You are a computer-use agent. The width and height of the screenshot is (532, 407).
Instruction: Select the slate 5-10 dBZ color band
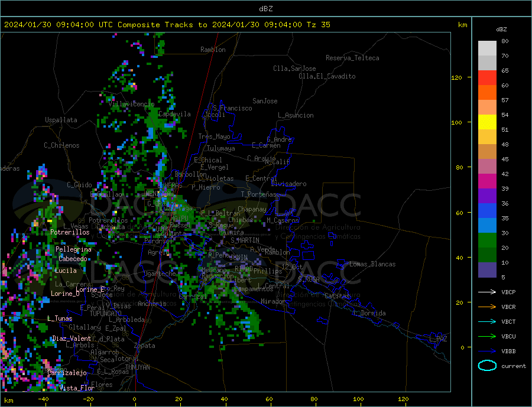(x=487, y=270)
